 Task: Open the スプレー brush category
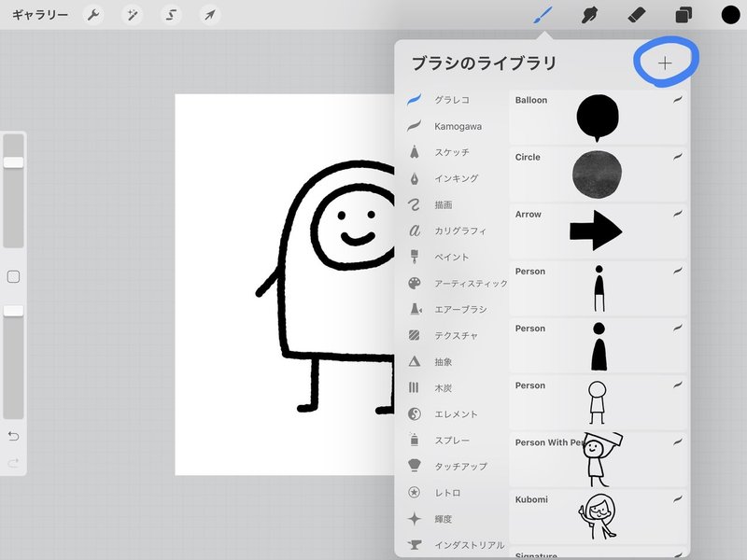pyautogui.click(x=452, y=441)
